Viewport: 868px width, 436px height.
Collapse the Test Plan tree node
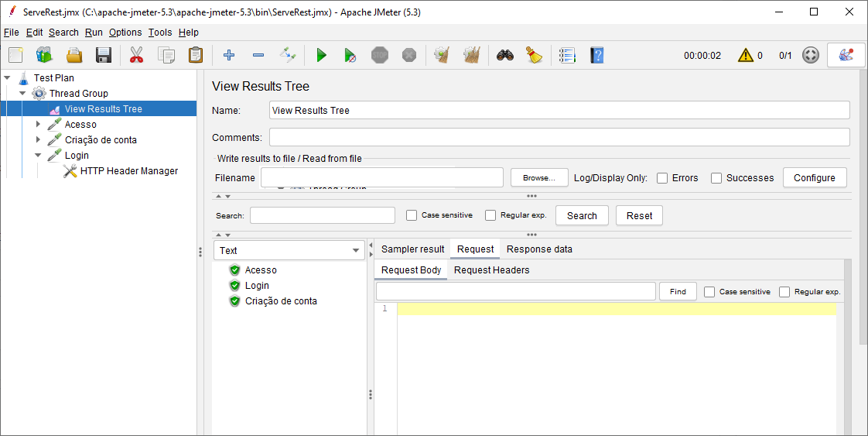[x=7, y=78]
